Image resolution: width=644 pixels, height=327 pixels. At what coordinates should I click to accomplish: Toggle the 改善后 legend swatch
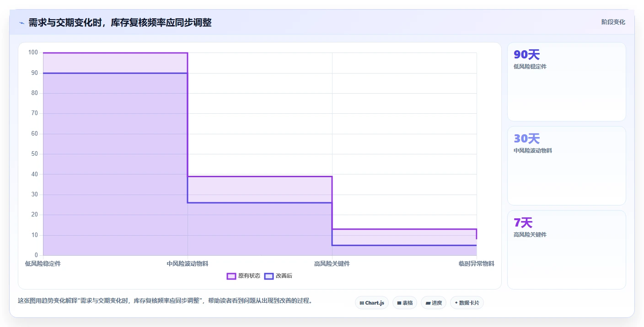tap(269, 276)
